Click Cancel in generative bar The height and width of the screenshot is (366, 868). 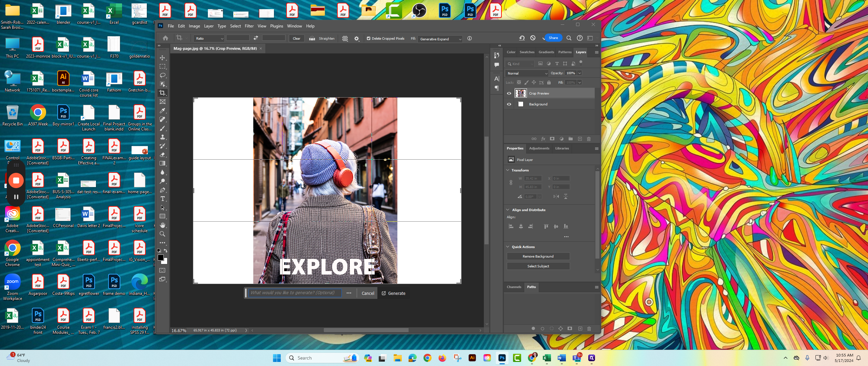click(x=368, y=293)
